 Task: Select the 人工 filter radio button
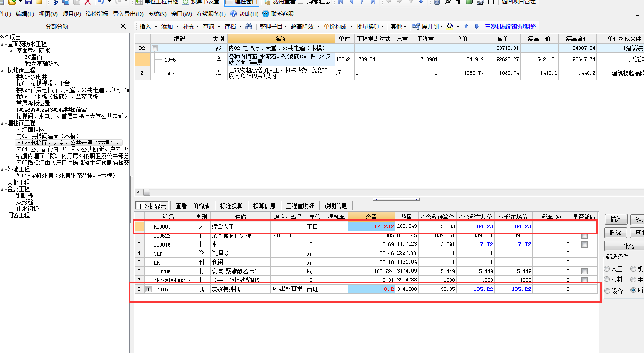[x=607, y=269]
